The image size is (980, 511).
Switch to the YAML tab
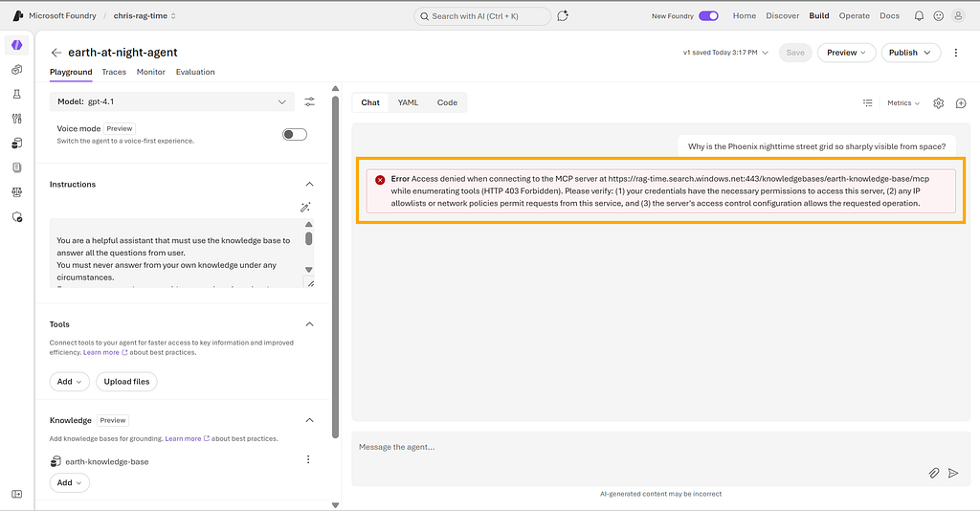tap(408, 102)
